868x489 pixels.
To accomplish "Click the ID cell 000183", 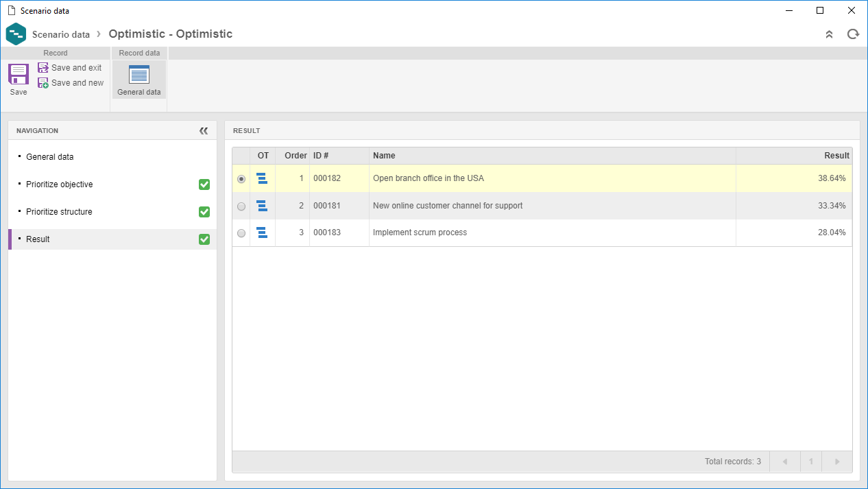I will point(327,232).
